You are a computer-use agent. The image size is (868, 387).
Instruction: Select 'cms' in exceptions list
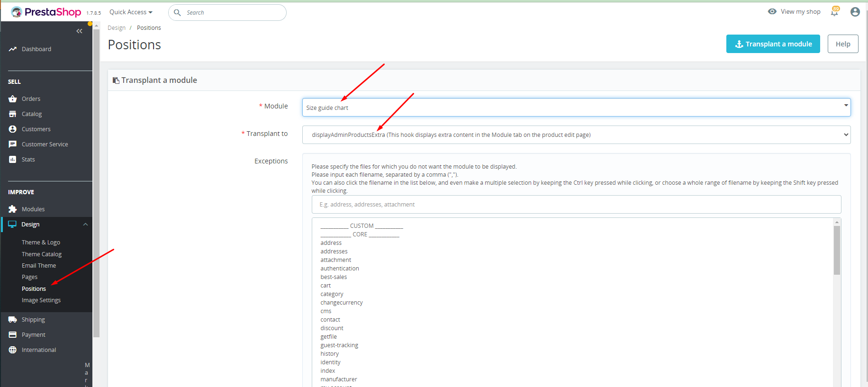pos(326,311)
